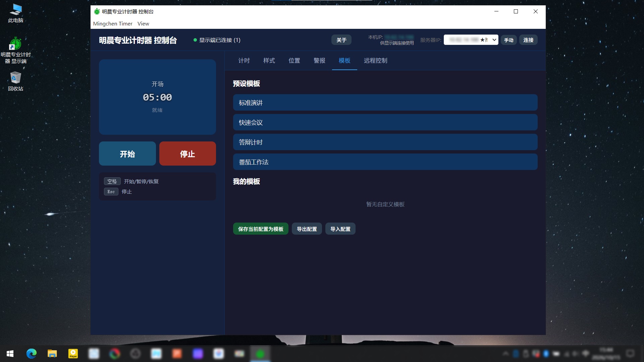Click the timer app icon in title bar
This screenshot has width=644, height=362.
tap(97, 11)
